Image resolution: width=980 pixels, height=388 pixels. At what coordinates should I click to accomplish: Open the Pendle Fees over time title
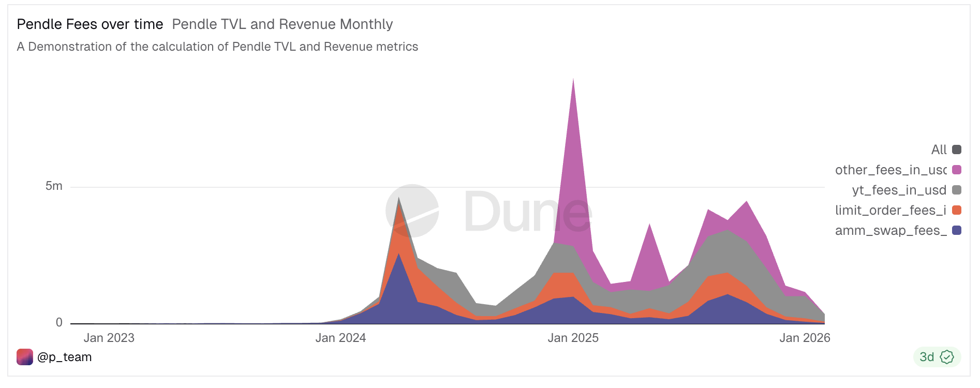(90, 24)
